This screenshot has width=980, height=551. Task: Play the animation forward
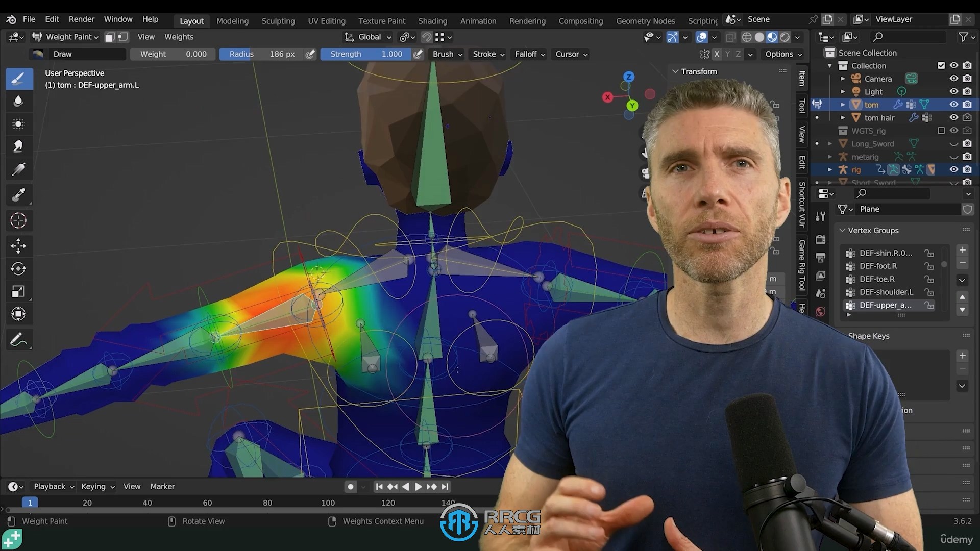(418, 487)
